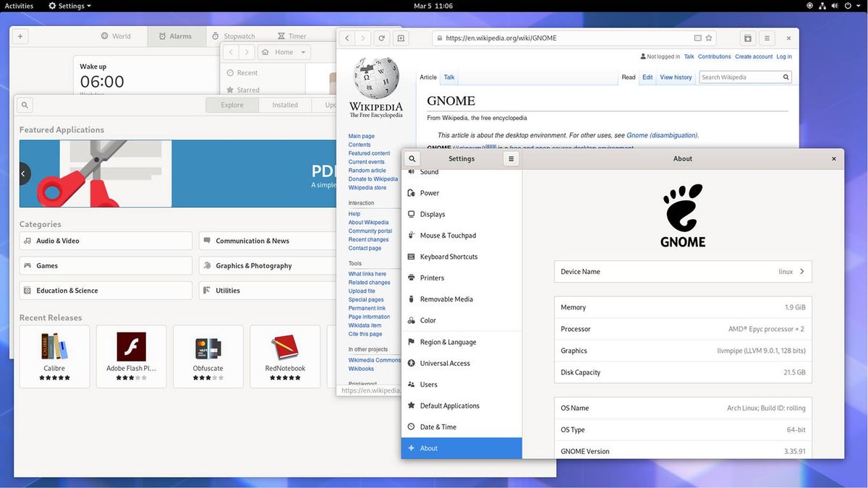Click the Wikipedia globe logo
The width and height of the screenshot is (868, 488).
375,78
